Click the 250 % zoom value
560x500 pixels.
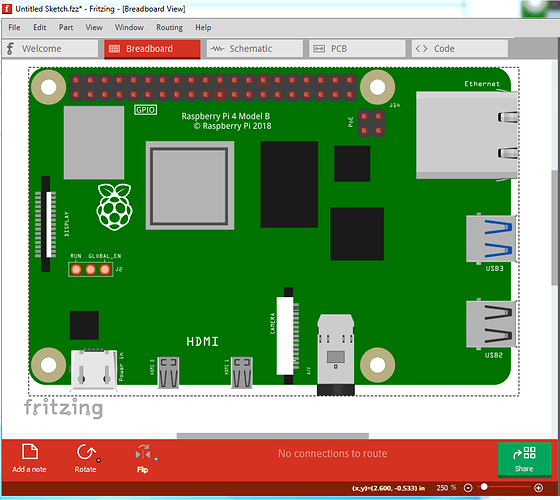coord(446,488)
